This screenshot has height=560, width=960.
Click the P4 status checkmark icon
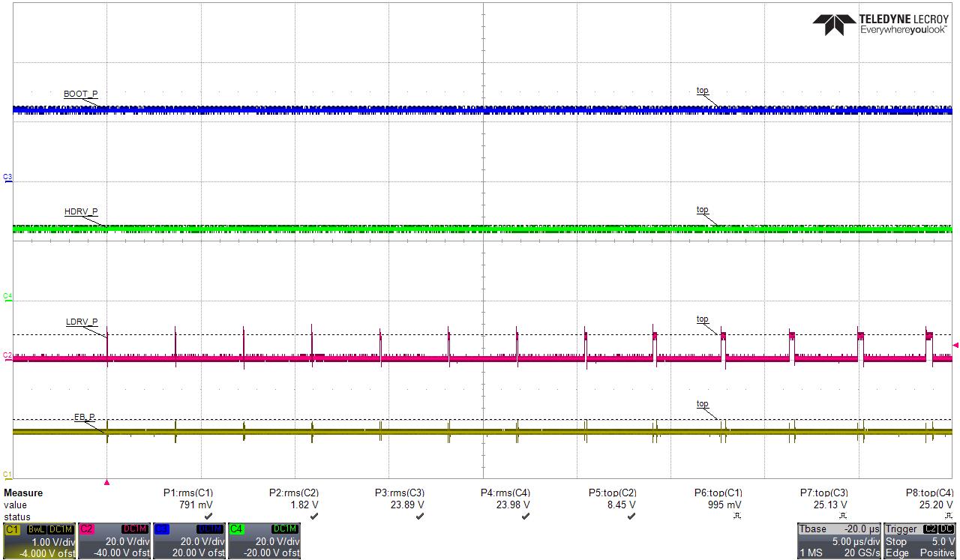[526, 517]
